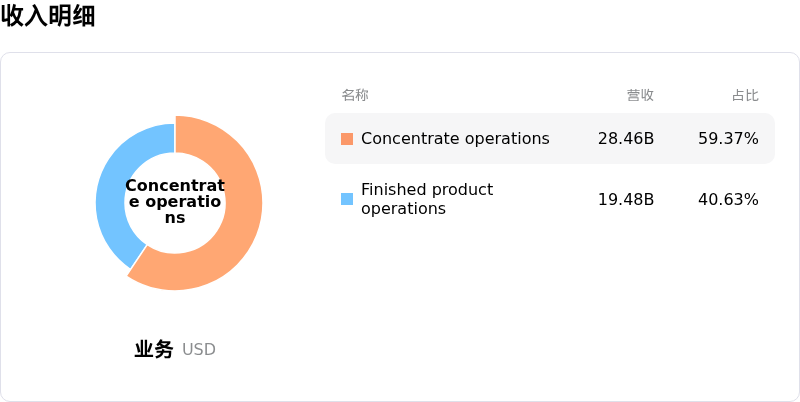Click the USD currency label
Image resolution: width=800 pixels, height=402 pixels.
point(199,350)
